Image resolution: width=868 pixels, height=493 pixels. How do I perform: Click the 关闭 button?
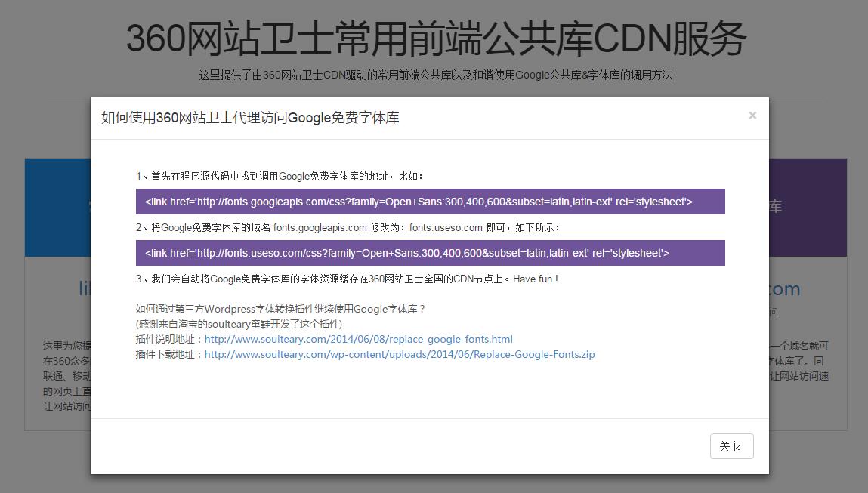pyautogui.click(x=732, y=446)
